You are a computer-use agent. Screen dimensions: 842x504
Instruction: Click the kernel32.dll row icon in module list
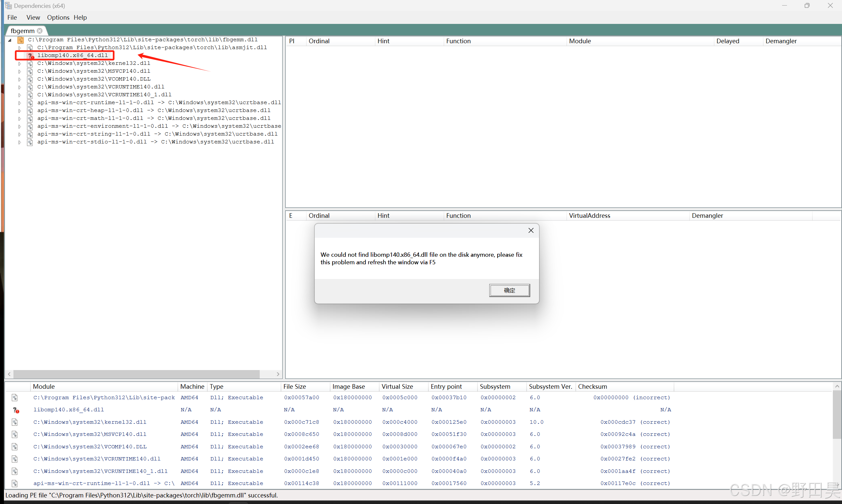click(x=15, y=422)
